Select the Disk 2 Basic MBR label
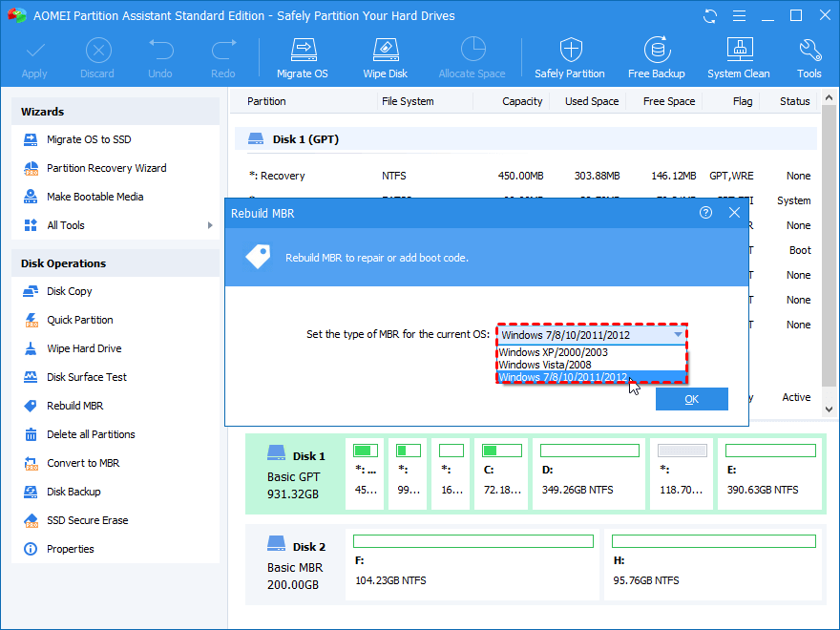Viewport: 840px width, 630px height. coord(296,565)
